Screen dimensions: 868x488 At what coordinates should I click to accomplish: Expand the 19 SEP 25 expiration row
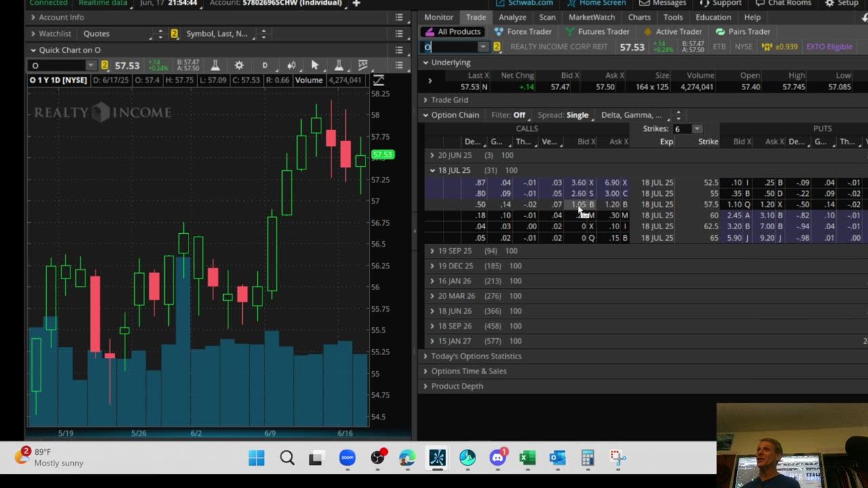coord(432,251)
